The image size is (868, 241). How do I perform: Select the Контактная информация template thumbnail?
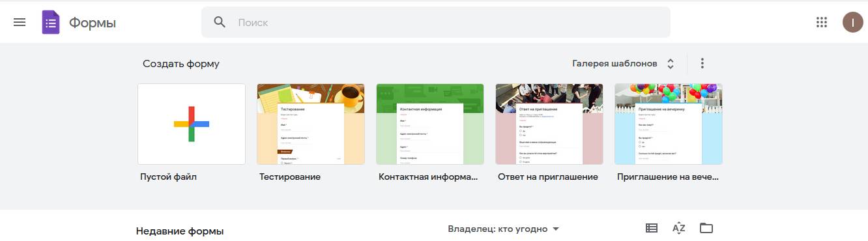coord(430,124)
